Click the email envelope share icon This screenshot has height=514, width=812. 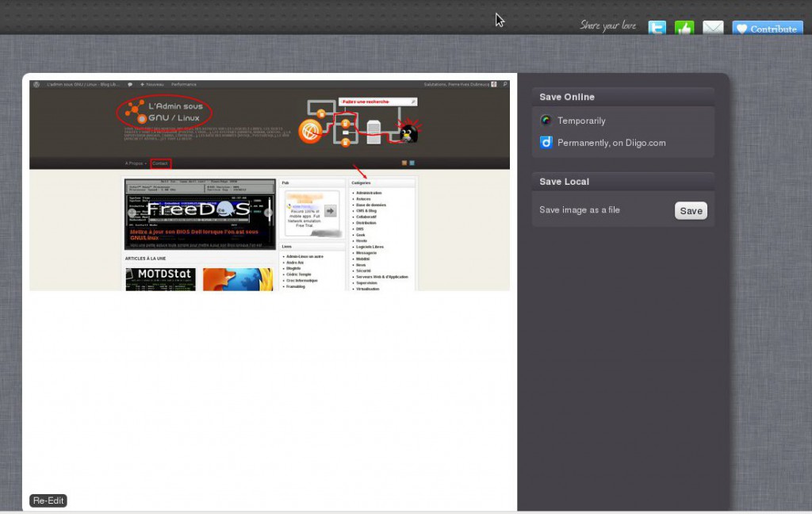click(713, 28)
